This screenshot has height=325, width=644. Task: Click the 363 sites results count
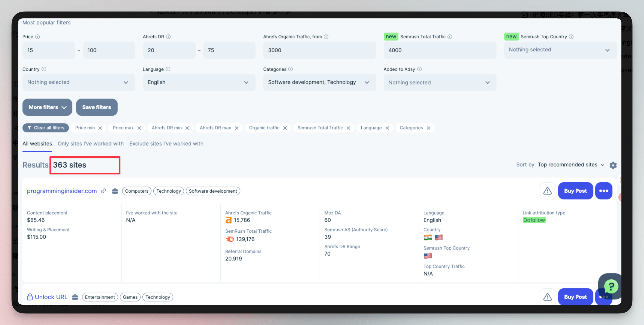70,165
